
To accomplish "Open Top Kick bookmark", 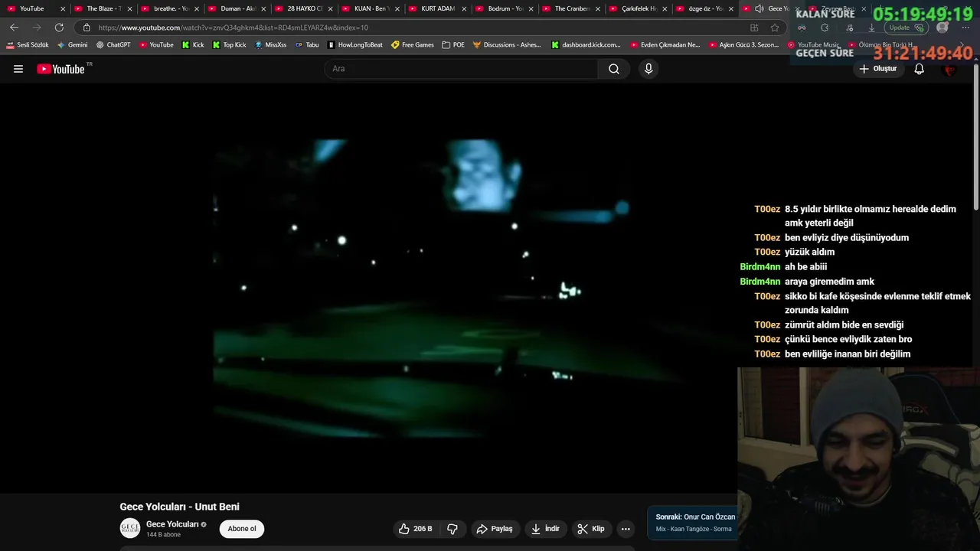I will click(x=229, y=45).
